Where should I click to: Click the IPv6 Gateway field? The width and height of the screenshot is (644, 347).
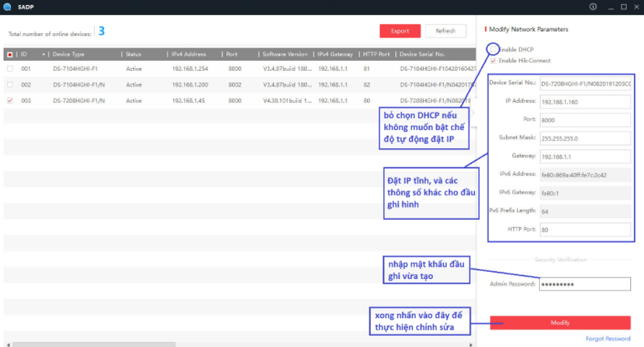(x=585, y=193)
